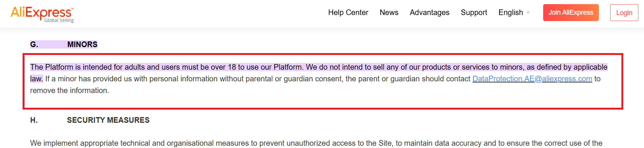Open the DataProtection.AE@aliexpress.com email link
Viewport: 644px width, 148px height.
532,79
